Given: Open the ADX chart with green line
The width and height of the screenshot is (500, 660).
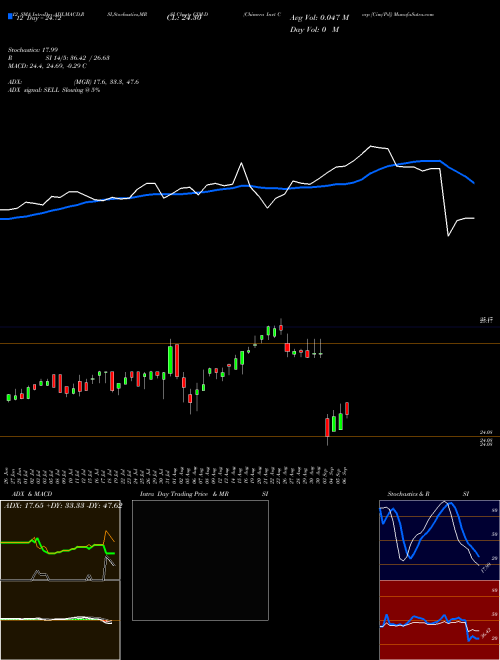Looking at the screenshot, I should tap(60, 540).
